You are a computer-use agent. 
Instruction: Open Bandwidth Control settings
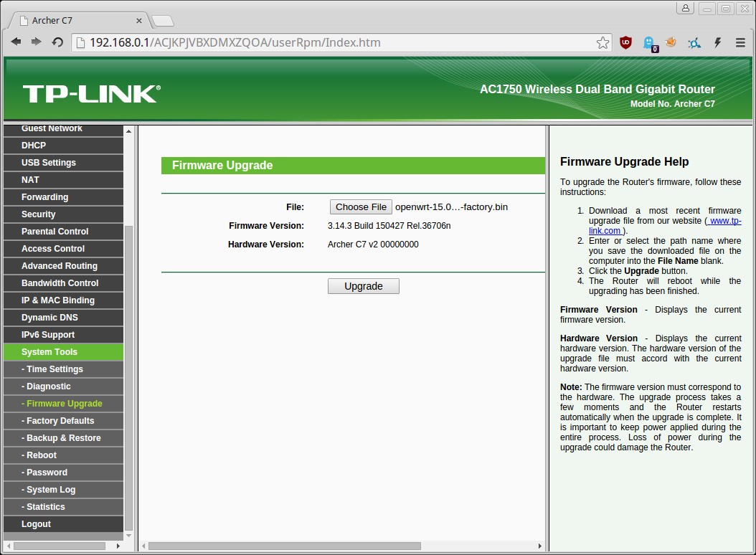coord(64,283)
